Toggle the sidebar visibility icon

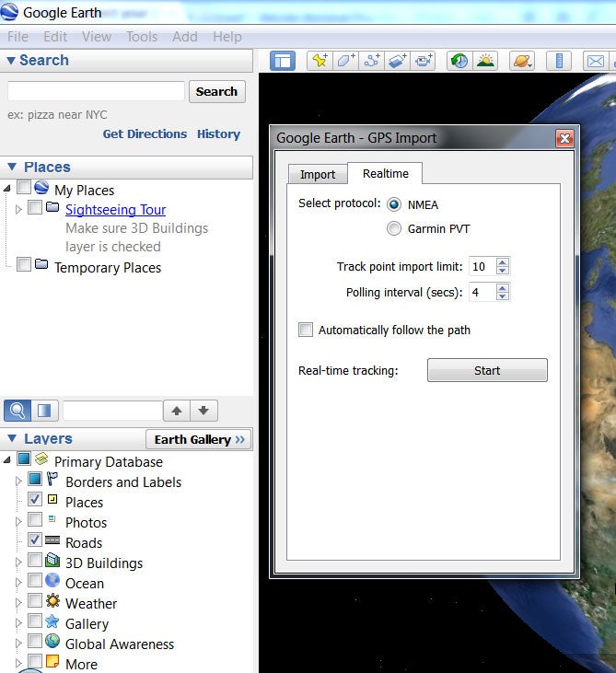pos(283,61)
